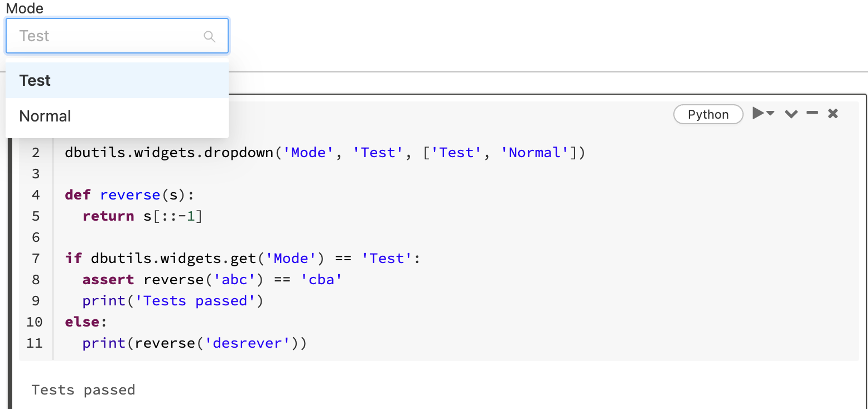
Task: Click the assert reverse('abc') code line
Action: tap(212, 280)
